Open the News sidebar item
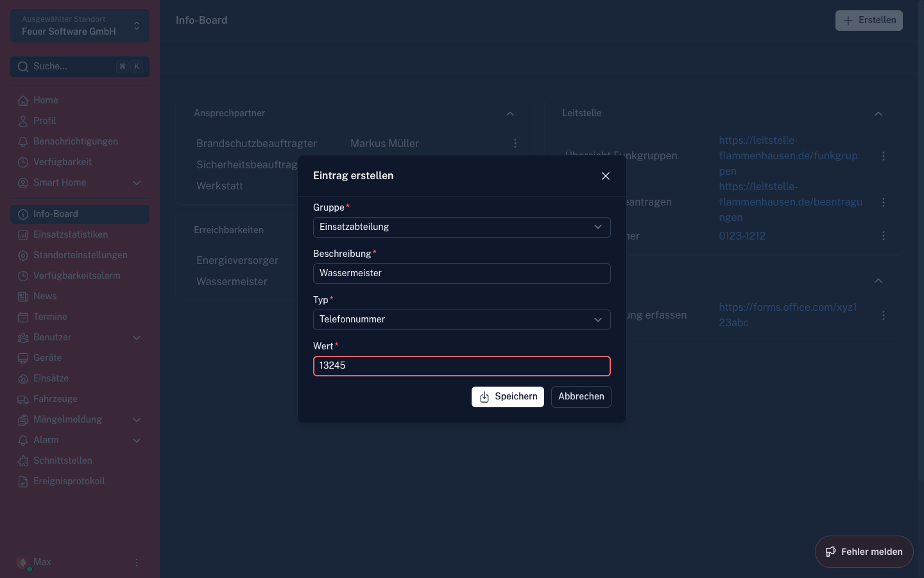 [80, 296]
